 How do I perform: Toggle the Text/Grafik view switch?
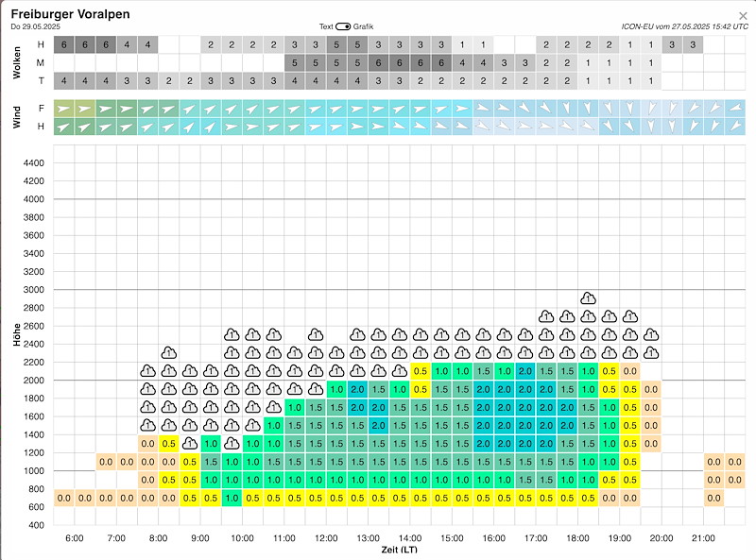tap(343, 26)
